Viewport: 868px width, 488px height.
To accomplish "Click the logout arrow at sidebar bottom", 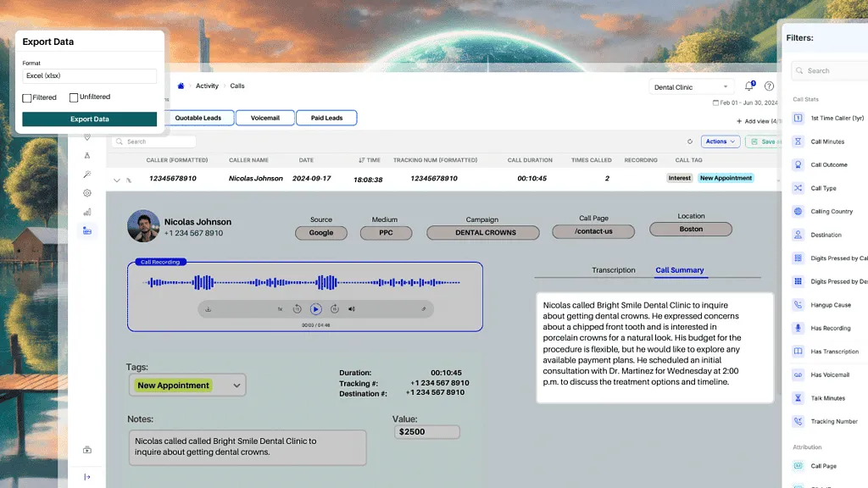I will click(87, 477).
